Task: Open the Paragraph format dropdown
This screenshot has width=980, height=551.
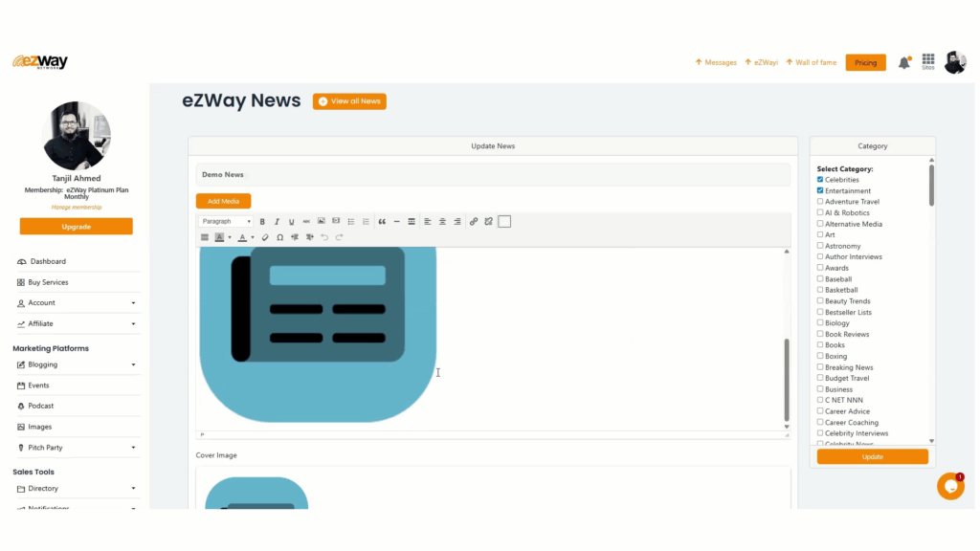Action: pos(226,222)
